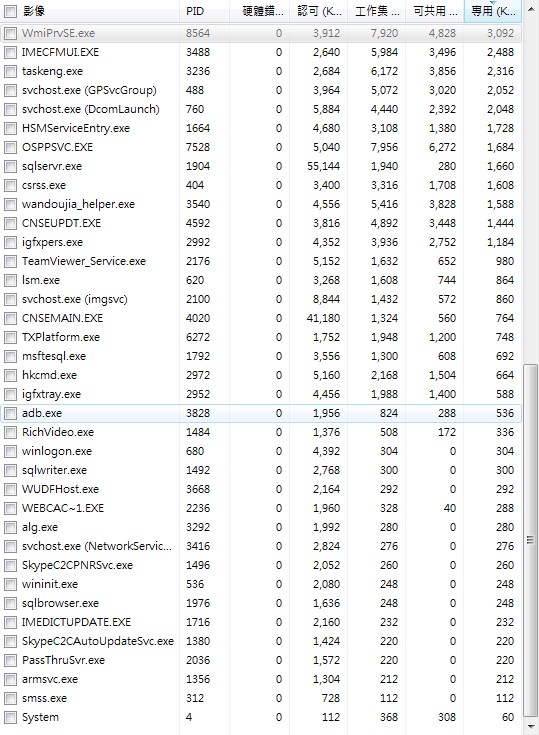Image resolution: width=539 pixels, height=735 pixels.
Task: Click private value 3,092
Action: pyautogui.click(x=500, y=33)
